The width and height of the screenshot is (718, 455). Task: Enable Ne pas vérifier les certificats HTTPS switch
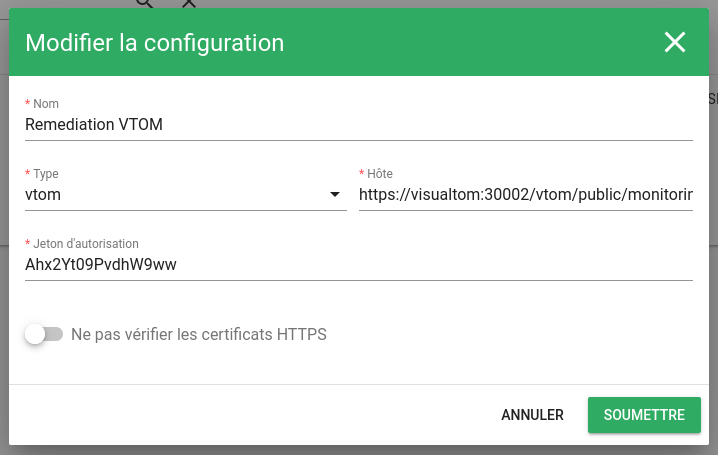[44, 334]
